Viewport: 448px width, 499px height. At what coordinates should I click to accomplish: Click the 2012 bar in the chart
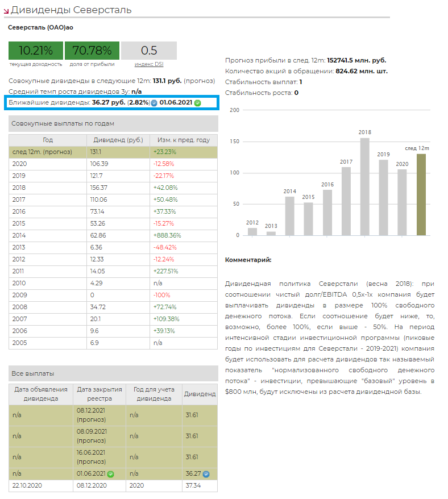[252, 232]
